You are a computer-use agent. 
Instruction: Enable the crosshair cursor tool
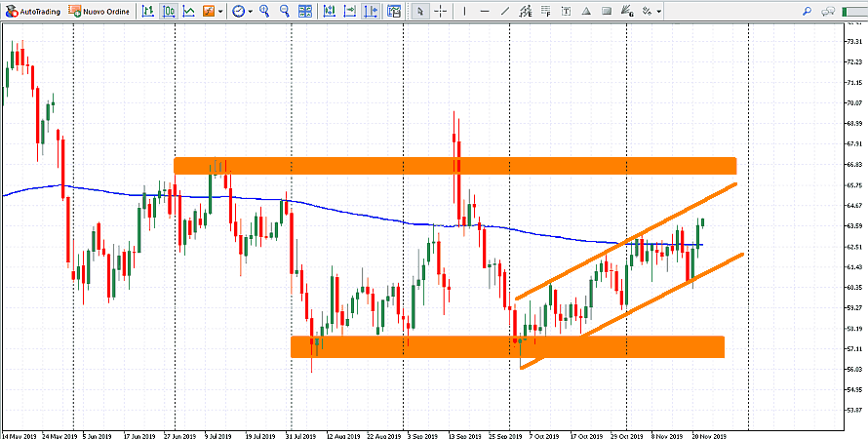(441, 11)
